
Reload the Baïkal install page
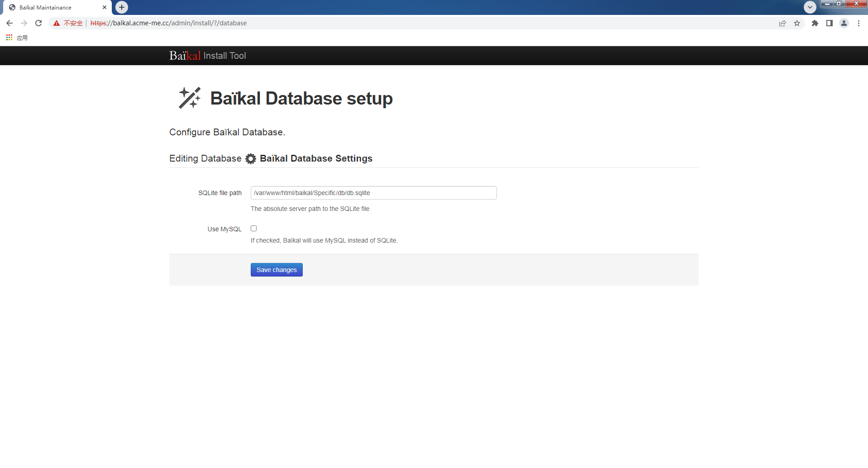(38, 23)
